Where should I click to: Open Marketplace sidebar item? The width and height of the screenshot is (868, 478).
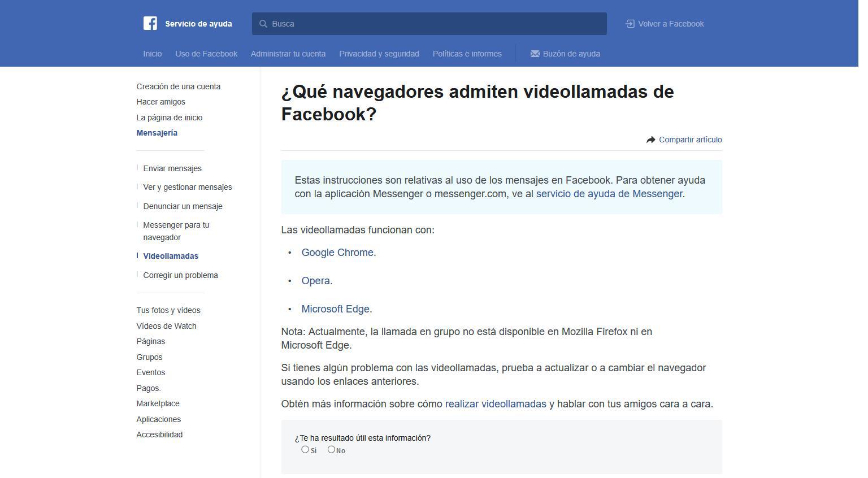tap(158, 403)
